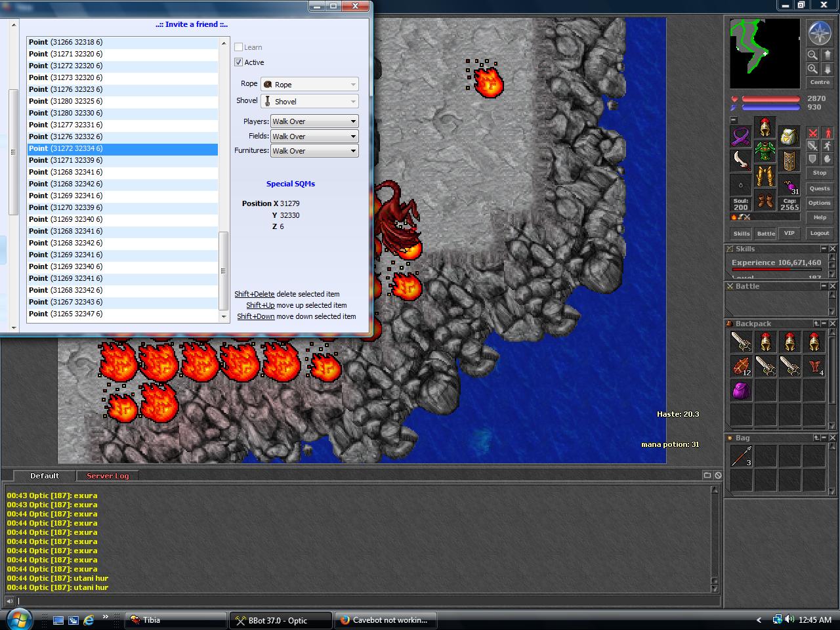Screen dimensions: 840x630
Task: Select the Default chat tab
Action: [x=45, y=476]
